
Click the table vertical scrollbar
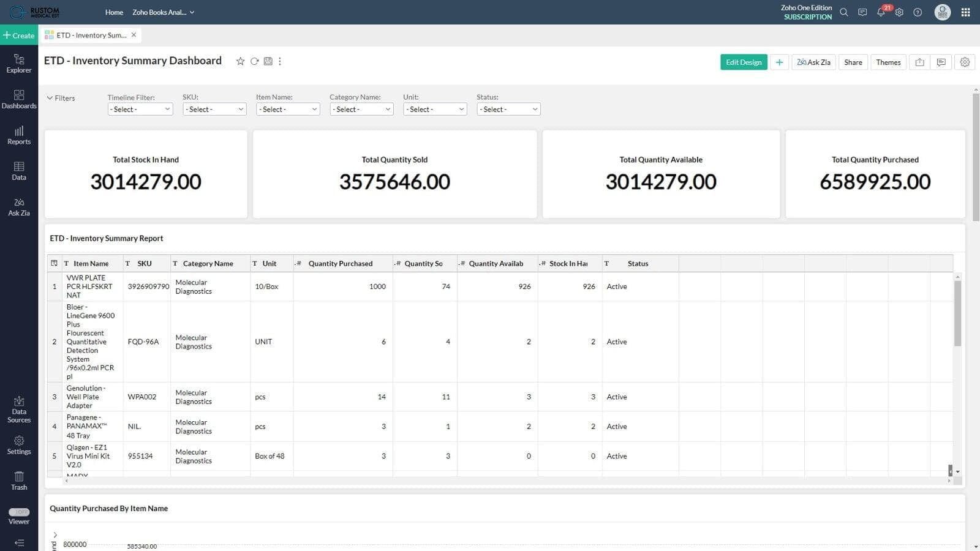(x=957, y=313)
